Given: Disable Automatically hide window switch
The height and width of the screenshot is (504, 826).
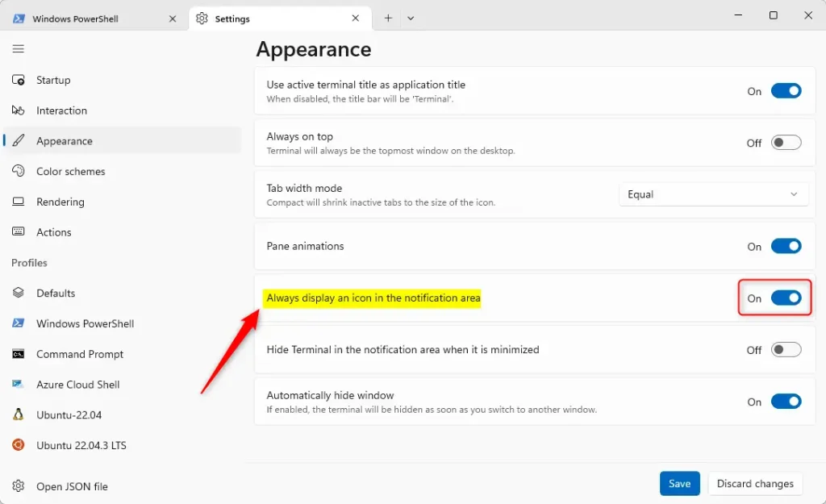Looking at the screenshot, I should pos(786,402).
